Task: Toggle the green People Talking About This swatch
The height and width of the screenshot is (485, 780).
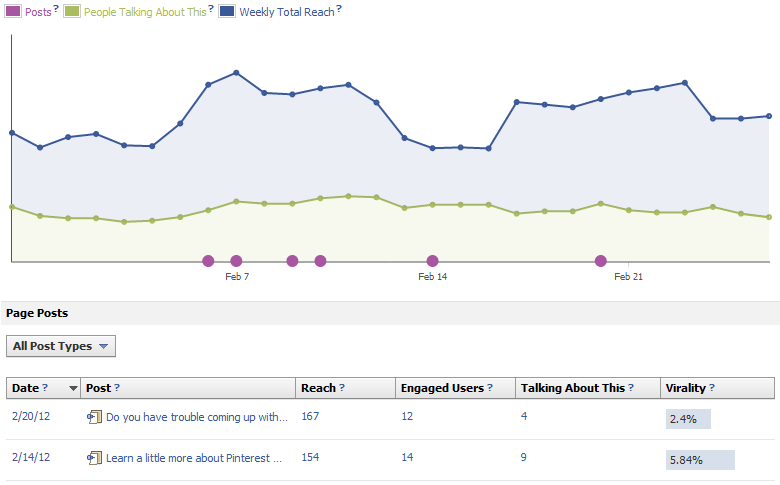Action: [71, 12]
